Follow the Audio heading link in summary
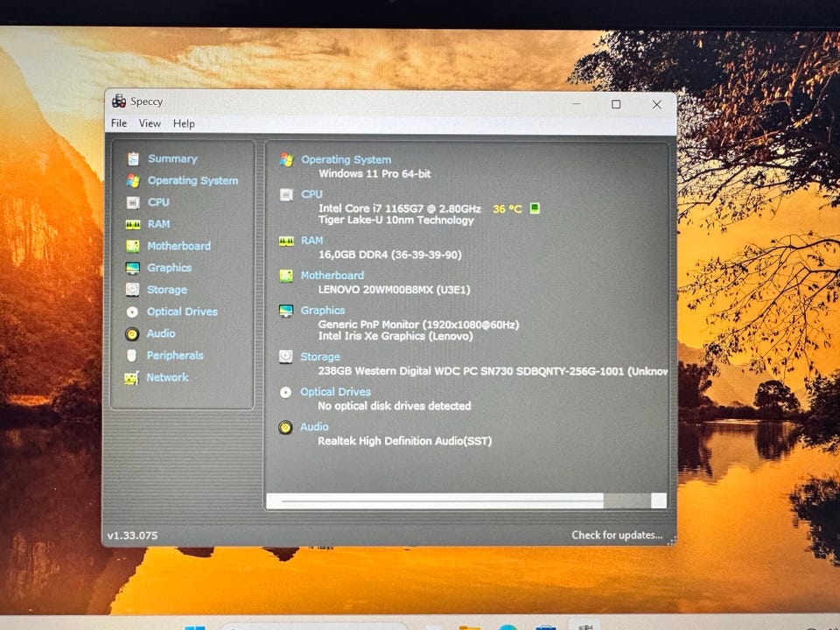 tap(314, 427)
